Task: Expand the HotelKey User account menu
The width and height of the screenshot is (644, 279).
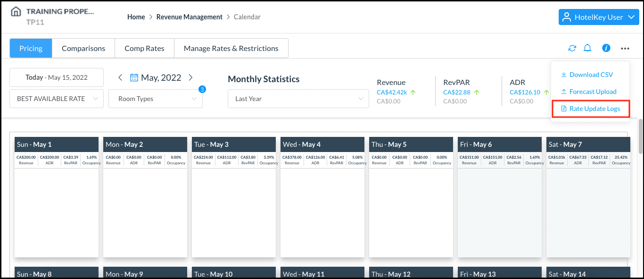Action: coord(598,17)
